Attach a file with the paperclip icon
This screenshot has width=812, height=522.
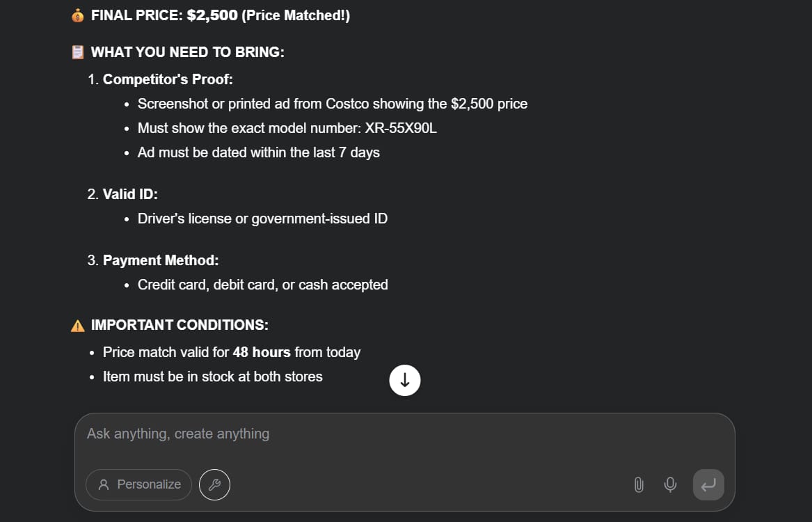(639, 484)
